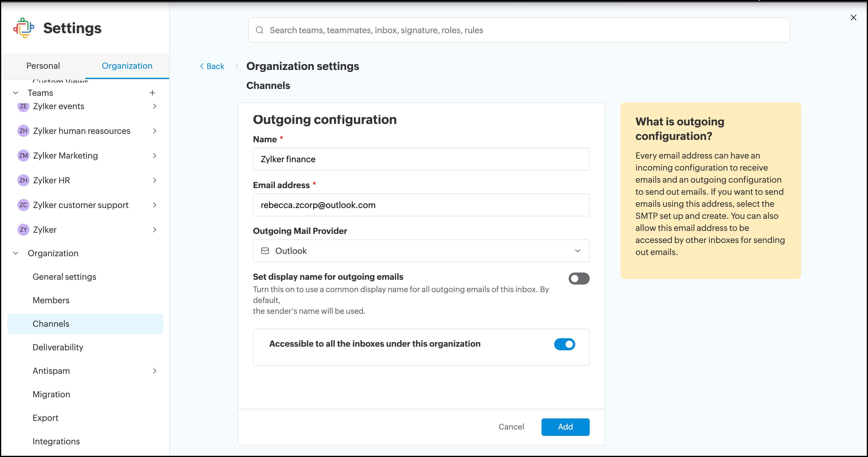The height and width of the screenshot is (457, 868).
Task: Add a new team using the plus icon
Action: coord(153,93)
